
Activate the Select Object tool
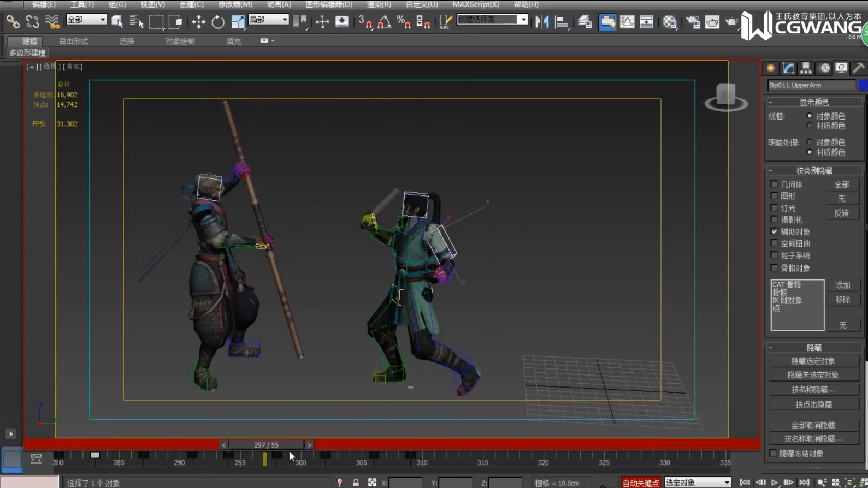click(x=117, y=22)
